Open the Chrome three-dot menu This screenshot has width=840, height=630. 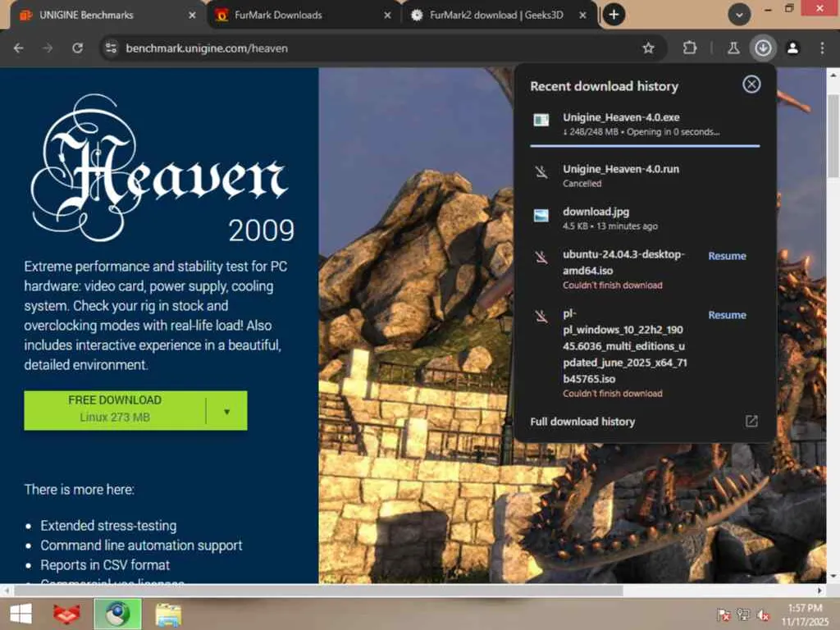click(x=822, y=48)
